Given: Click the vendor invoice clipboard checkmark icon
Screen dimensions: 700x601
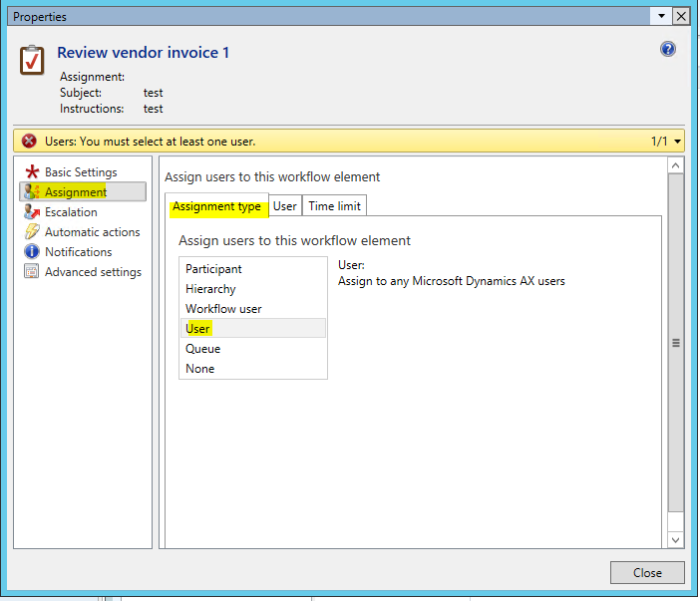Looking at the screenshot, I should coord(33,59).
